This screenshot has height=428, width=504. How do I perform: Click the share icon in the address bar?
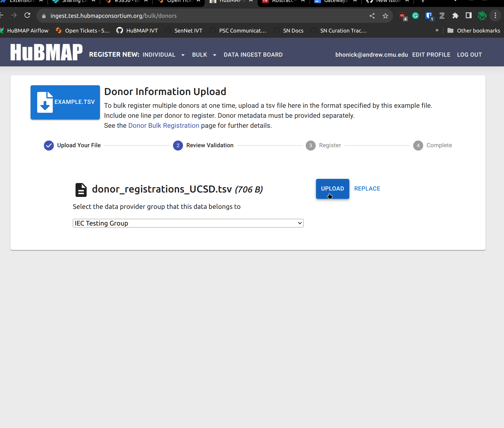(x=372, y=16)
